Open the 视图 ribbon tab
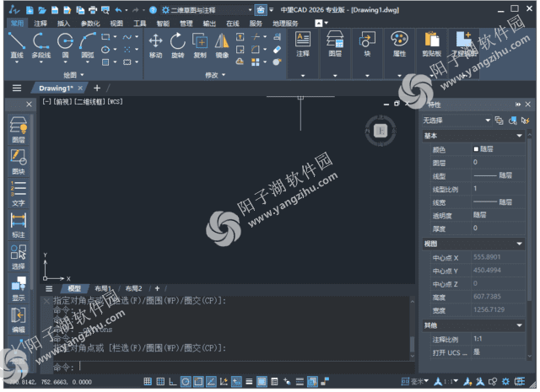This screenshot has width=540, height=392. [x=116, y=24]
